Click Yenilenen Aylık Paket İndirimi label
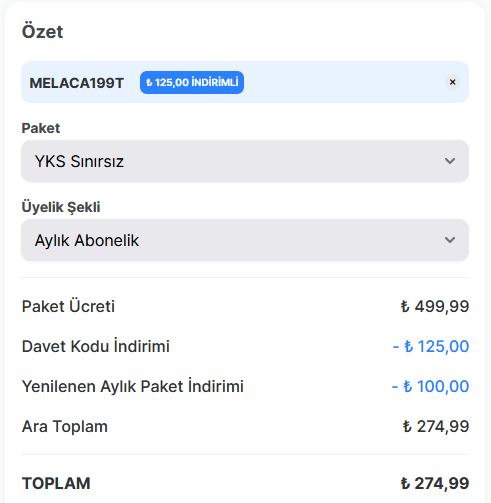 (x=133, y=386)
